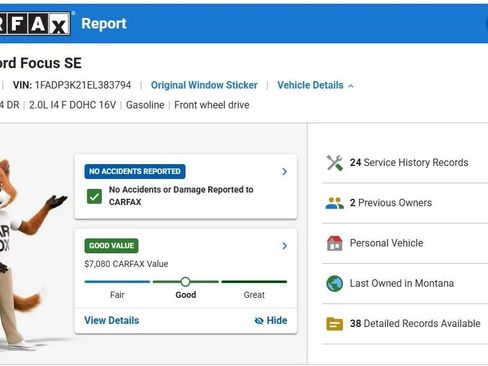
Task: Click the value slider knob at Good
Action: 185,282
